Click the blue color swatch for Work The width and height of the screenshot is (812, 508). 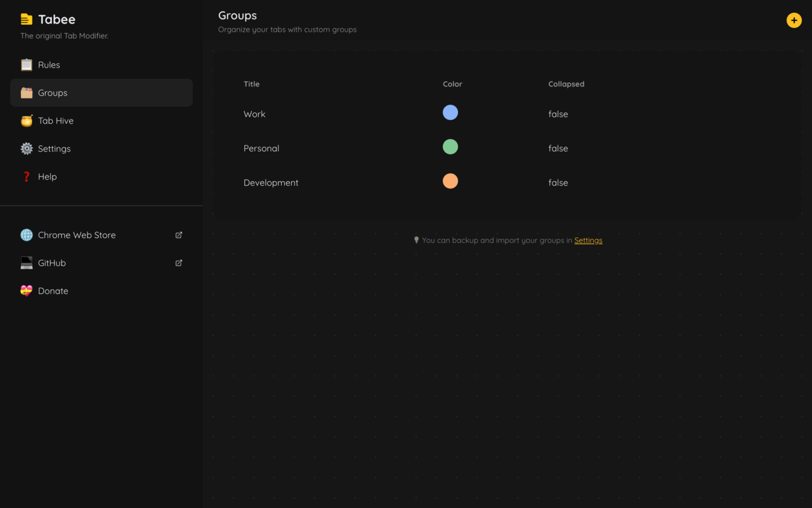(x=450, y=112)
